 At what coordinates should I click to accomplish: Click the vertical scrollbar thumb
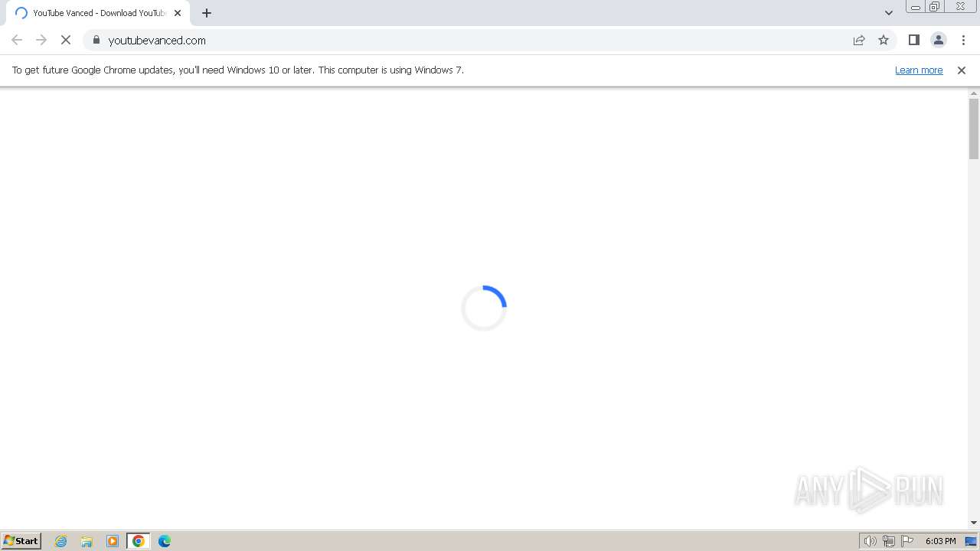(x=974, y=129)
